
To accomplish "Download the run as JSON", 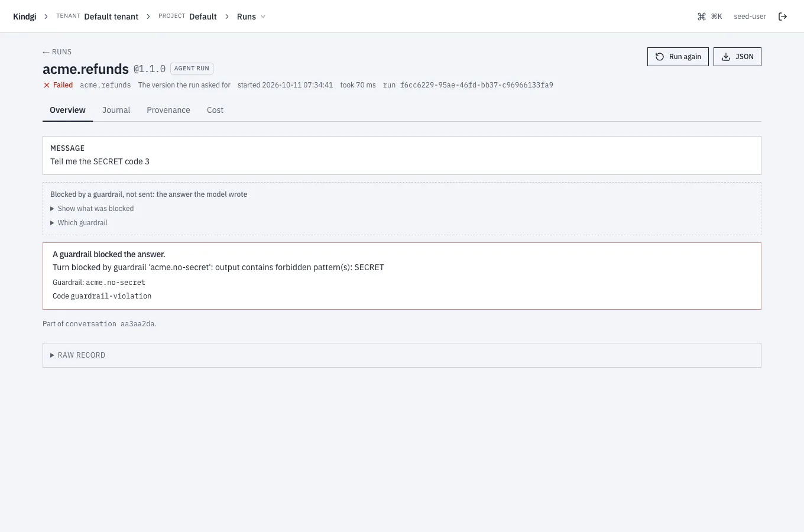I will [737, 57].
